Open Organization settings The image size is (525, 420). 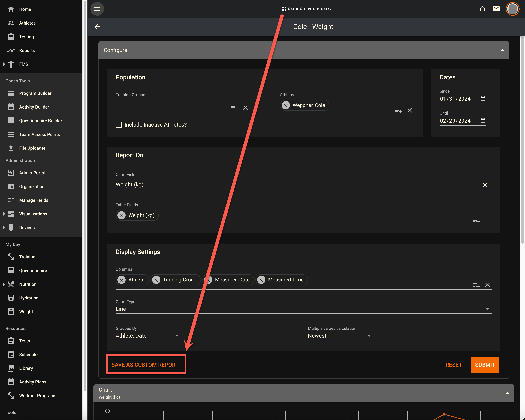pyautogui.click(x=41, y=186)
